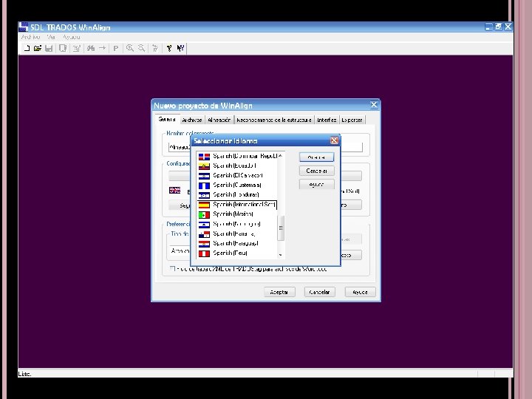The image size is (532, 399).
Task: Click the Panama flag icon
Action: coord(204,234)
